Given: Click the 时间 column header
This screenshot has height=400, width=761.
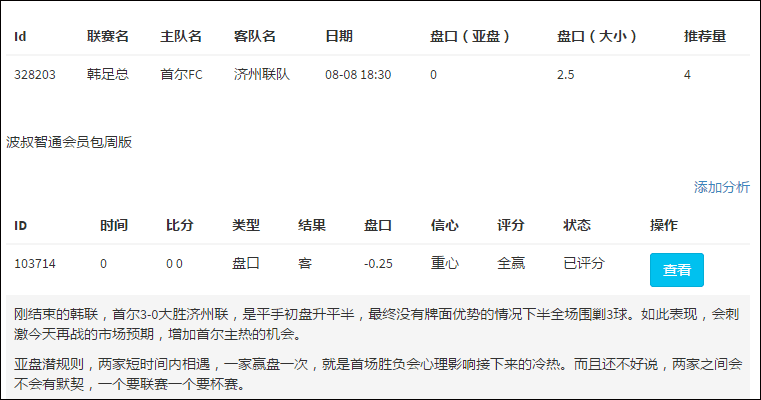Looking at the screenshot, I should 114,225.
